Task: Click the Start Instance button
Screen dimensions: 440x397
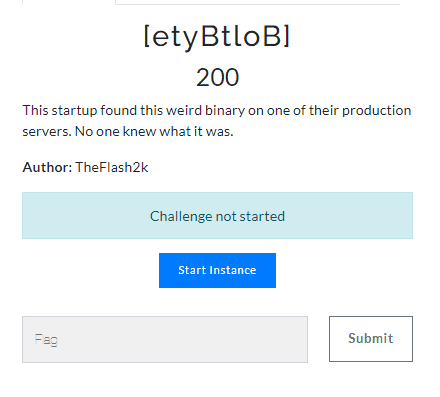Action: 217,270
